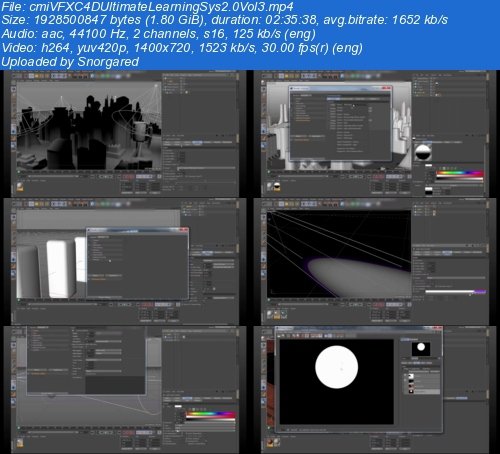This screenshot has width=500, height=454.
Task: Open the frame with dialog over white skyscrapers
Action: coord(375,134)
